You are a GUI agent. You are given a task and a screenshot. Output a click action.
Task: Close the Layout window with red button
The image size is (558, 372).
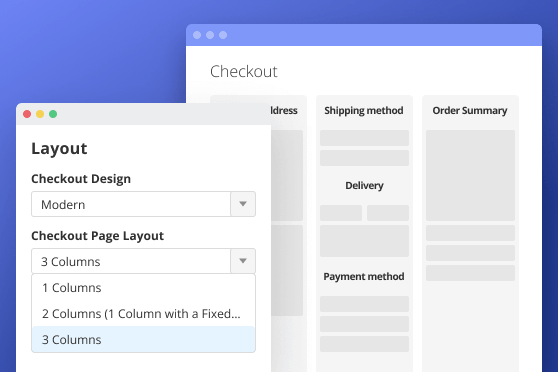point(27,114)
